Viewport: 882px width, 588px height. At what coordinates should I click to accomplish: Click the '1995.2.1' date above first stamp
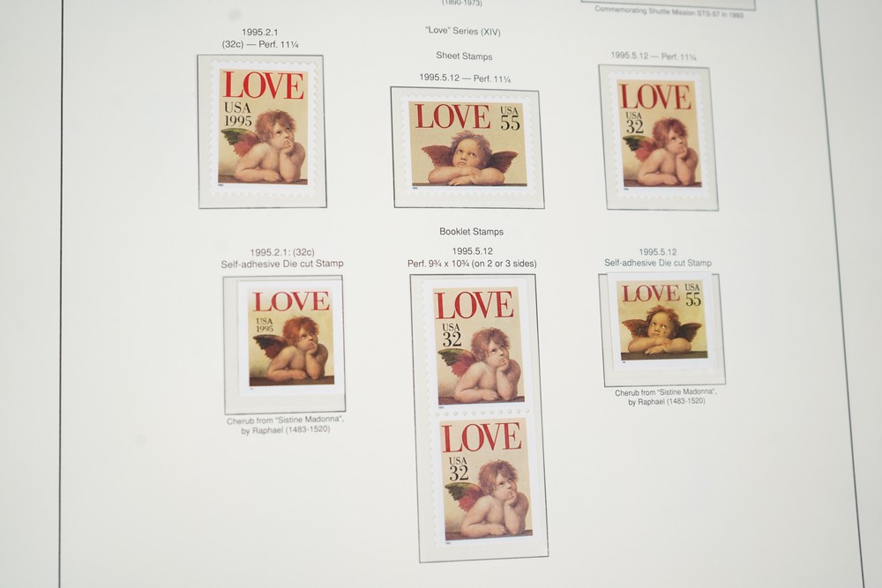click(x=259, y=32)
